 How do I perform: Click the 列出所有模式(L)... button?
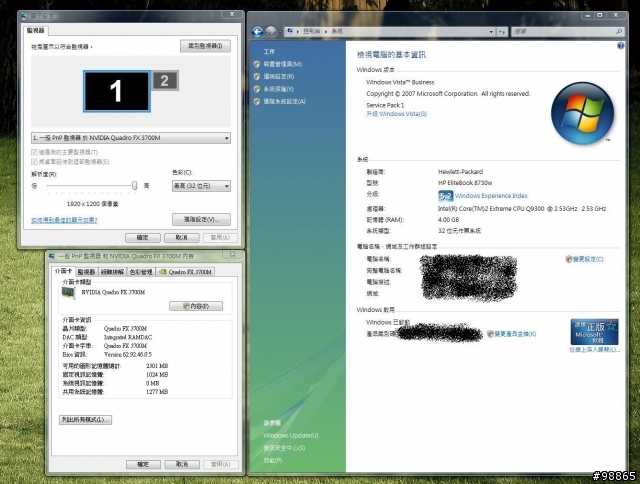[x=86, y=420]
